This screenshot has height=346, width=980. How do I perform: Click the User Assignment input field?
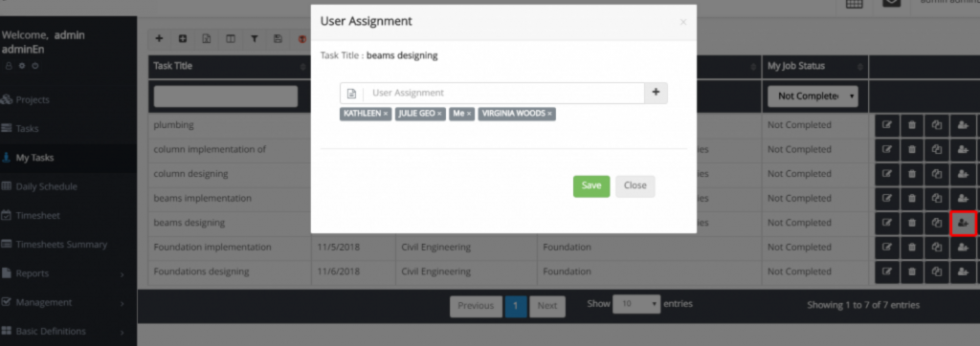click(503, 93)
